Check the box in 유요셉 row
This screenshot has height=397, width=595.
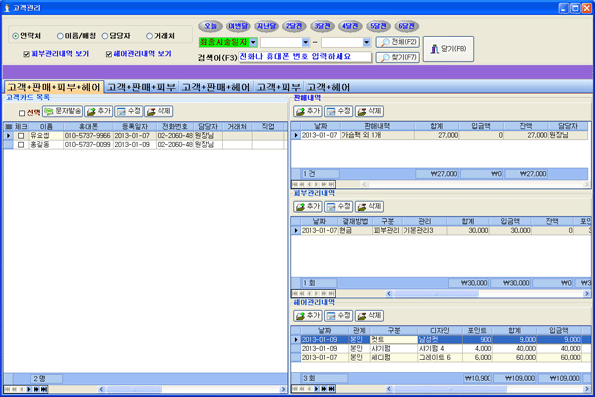pos(21,135)
